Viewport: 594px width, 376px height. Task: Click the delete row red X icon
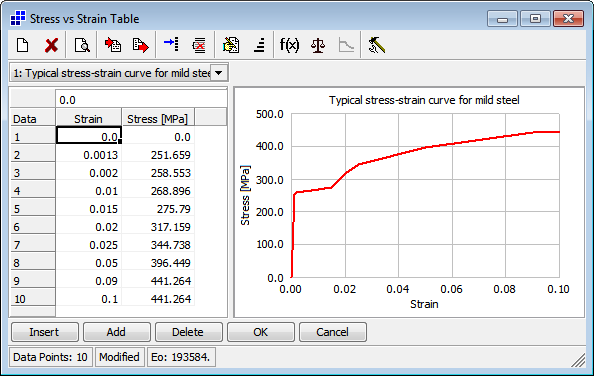(x=199, y=45)
